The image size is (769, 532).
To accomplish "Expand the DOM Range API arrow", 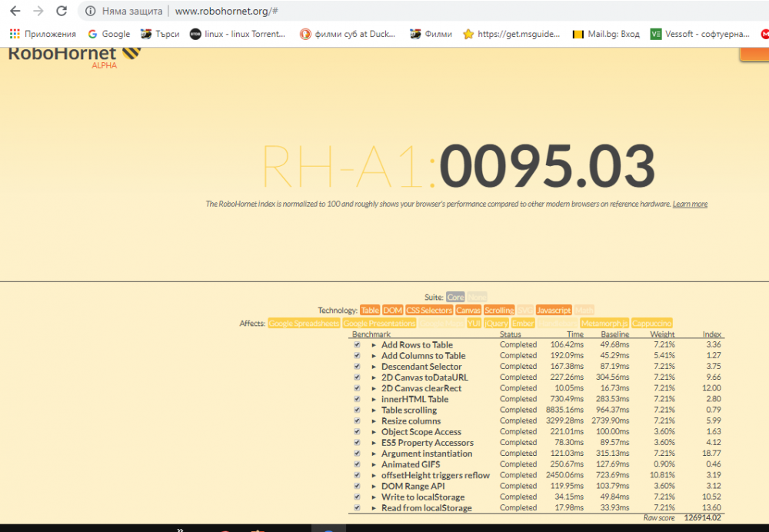I will (x=374, y=486).
